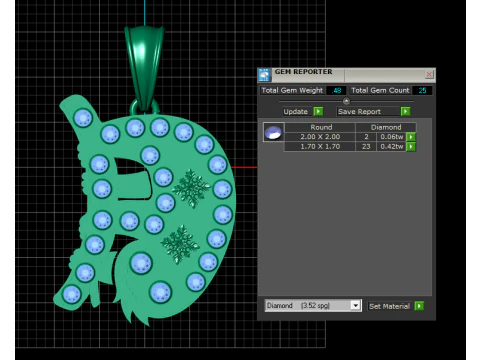The height and width of the screenshot is (360, 480).
Task: Select the 2.00 X 2.00 size cell
Action: point(320,137)
